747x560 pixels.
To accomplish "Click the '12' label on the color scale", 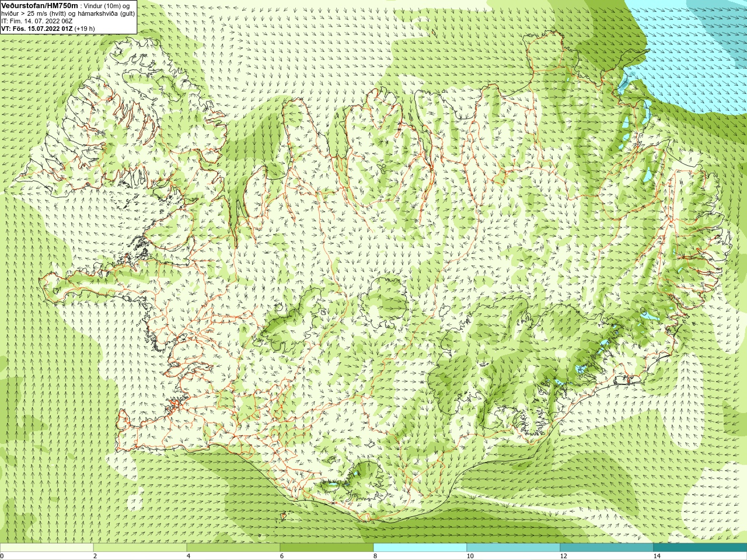I will click(x=563, y=556).
